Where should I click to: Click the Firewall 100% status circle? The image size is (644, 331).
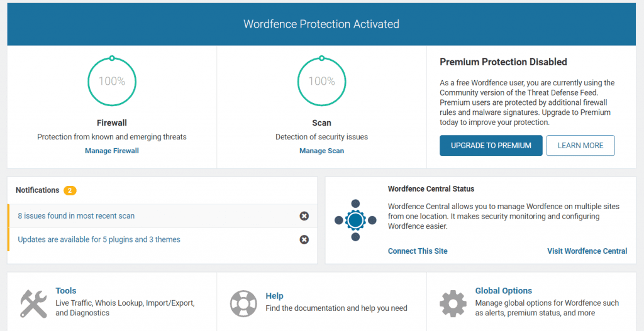[112, 82]
